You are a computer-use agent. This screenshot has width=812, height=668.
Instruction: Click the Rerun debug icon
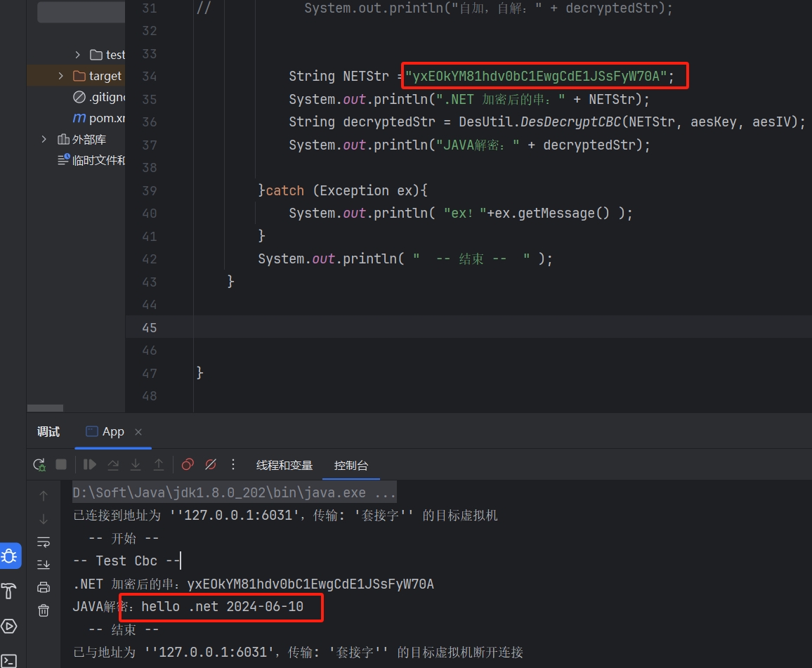click(39, 465)
